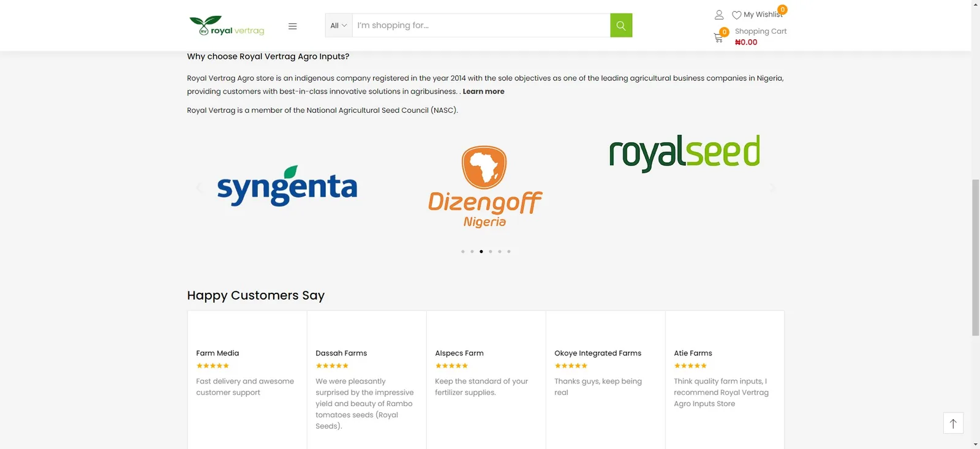The height and width of the screenshot is (449, 980).
Task: Click the star rating under Alspecs Farm
Action: (451, 366)
